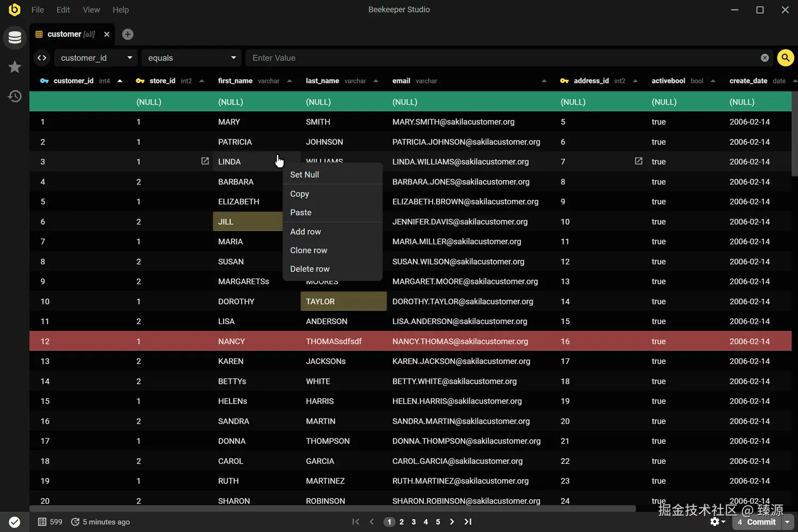Select the edited JILL cell

pos(248,221)
